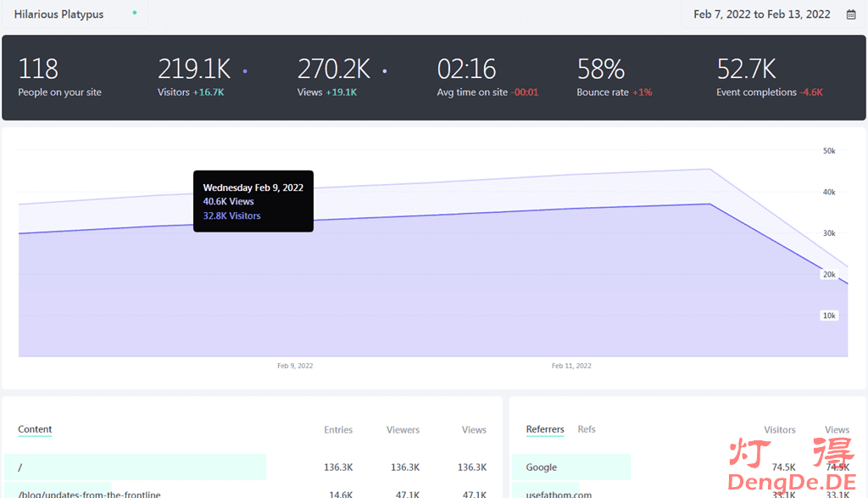Toggle the Views series dot indicator
The height and width of the screenshot is (498, 868).
click(384, 71)
